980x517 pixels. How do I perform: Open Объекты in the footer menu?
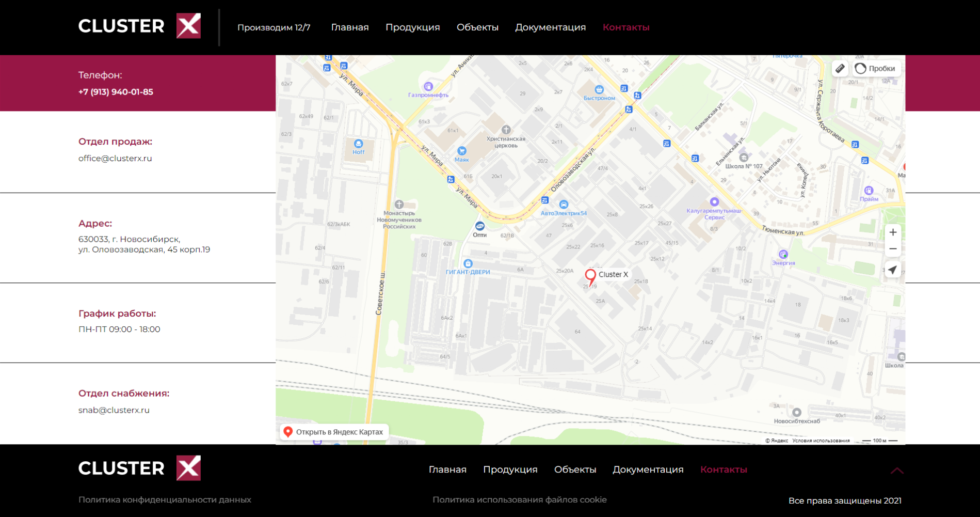click(575, 469)
